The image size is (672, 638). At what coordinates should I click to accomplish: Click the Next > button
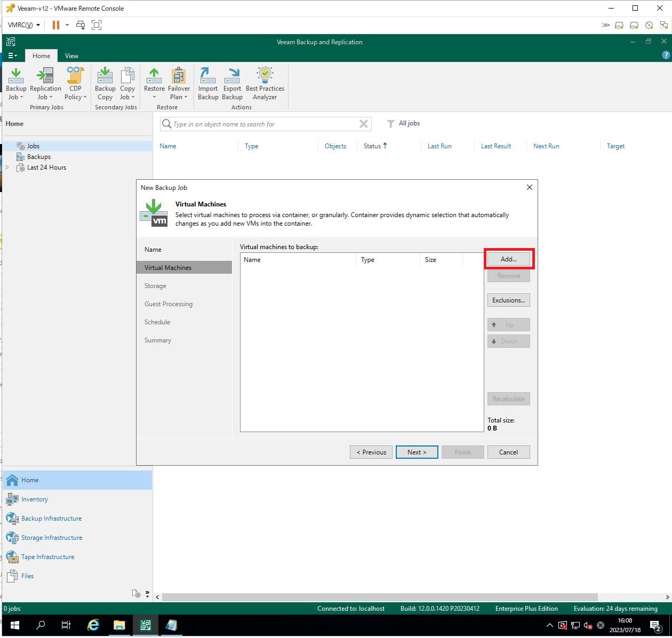pos(417,452)
